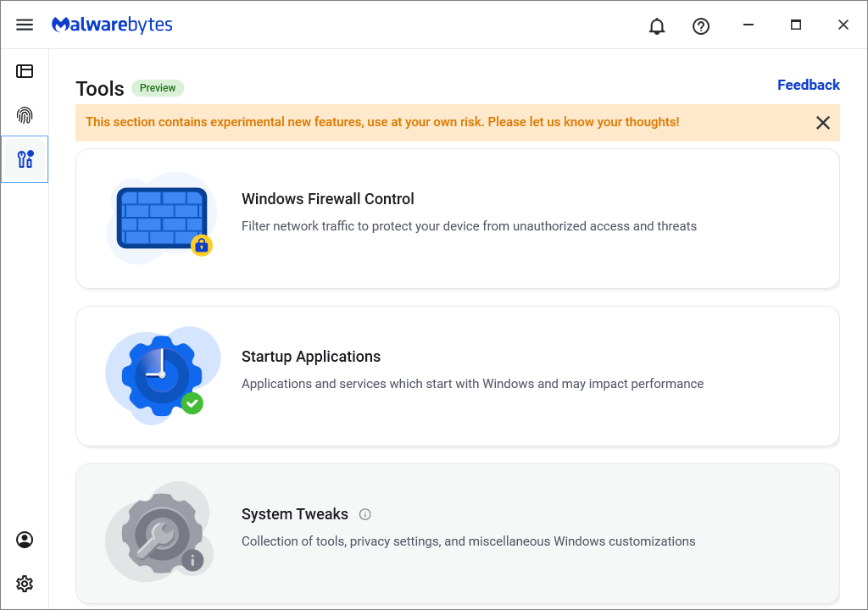Open the System Tweaks card
Screen dimensions: 868x610
[x=457, y=534]
